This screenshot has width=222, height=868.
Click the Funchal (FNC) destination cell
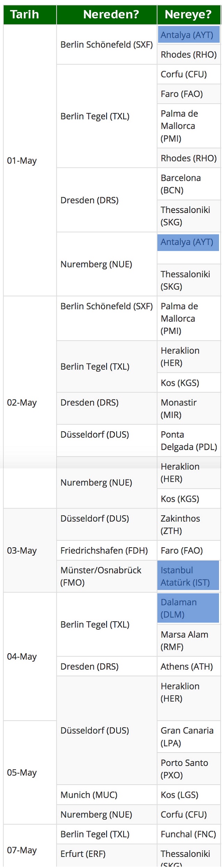pyautogui.click(x=188, y=834)
